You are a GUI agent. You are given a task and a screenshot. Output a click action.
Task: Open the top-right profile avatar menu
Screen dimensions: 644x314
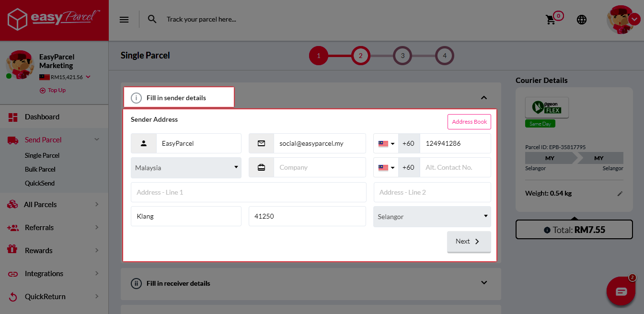pyautogui.click(x=623, y=20)
